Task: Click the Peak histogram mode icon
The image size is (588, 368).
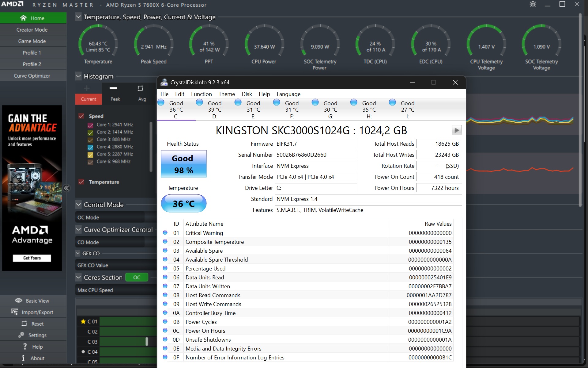Action: (114, 88)
